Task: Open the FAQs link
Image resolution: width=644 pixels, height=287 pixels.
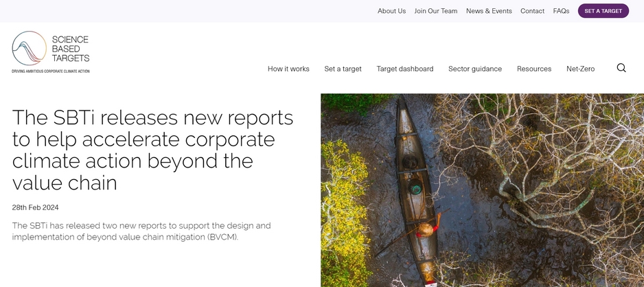Action: coord(561,11)
